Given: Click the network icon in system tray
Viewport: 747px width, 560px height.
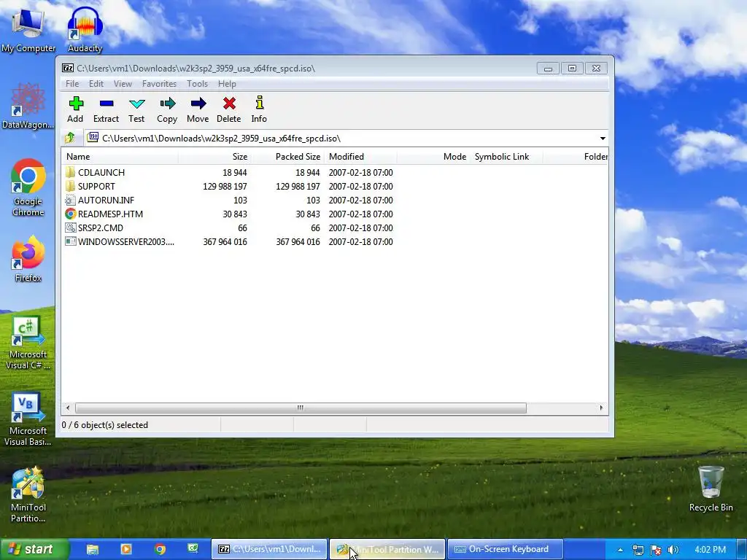Looking at the screenshot, I should pos(638,550).
